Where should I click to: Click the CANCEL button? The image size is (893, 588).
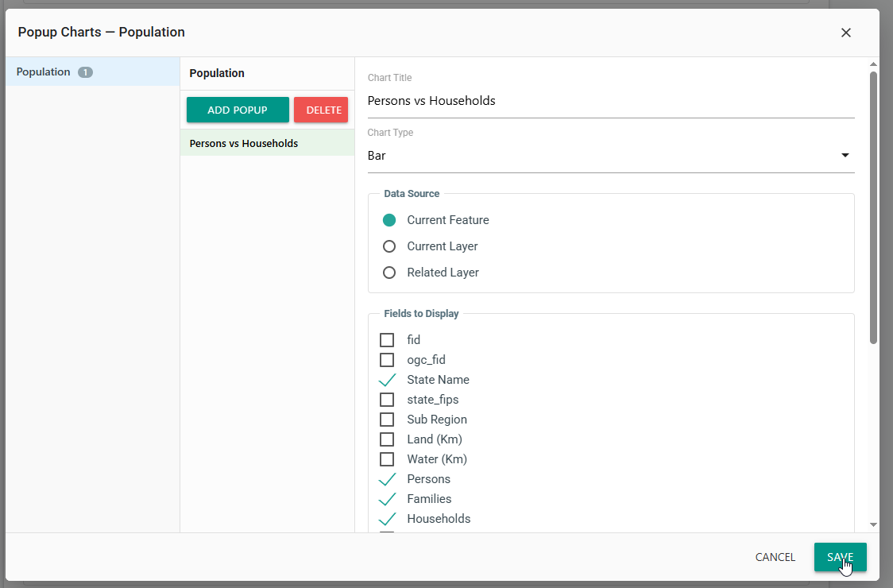click(775, 557)
